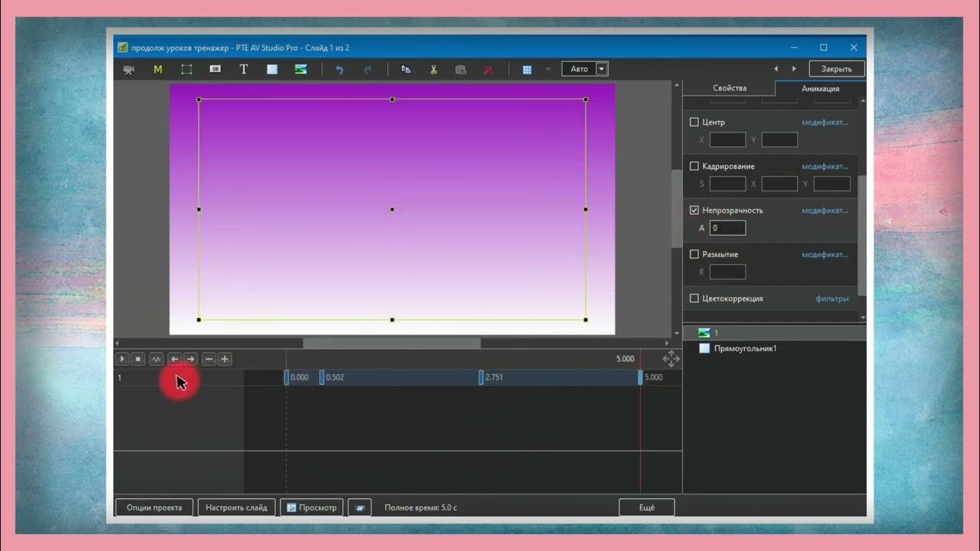Viewport: 980px width, 551px height.
Task: Remove keyframe with minus button
Action: point(208,359)
